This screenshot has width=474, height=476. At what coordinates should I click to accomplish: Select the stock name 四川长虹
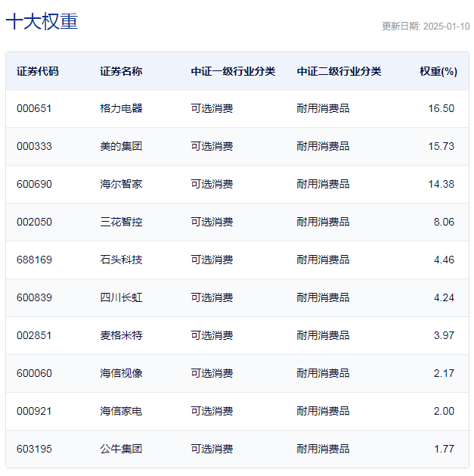pos(121,297)
